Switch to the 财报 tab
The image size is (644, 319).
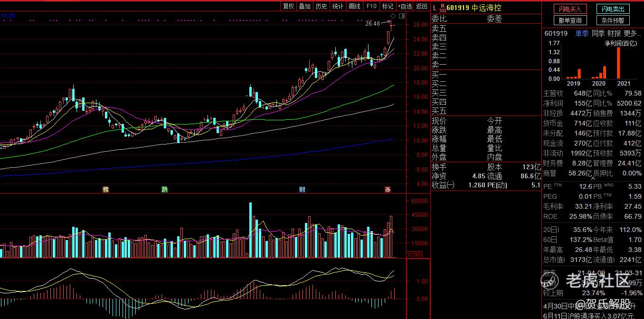coord(614,33)
